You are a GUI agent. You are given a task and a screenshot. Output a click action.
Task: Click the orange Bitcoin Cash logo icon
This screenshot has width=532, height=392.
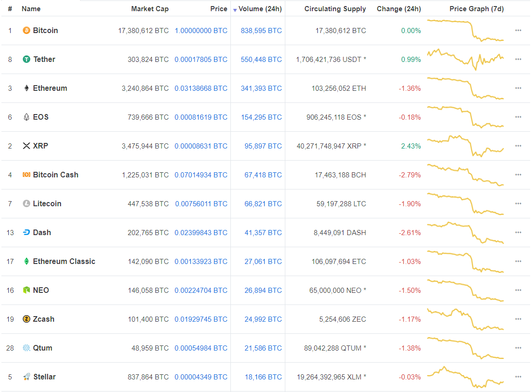pyautogui.click(x=27, y=175)
